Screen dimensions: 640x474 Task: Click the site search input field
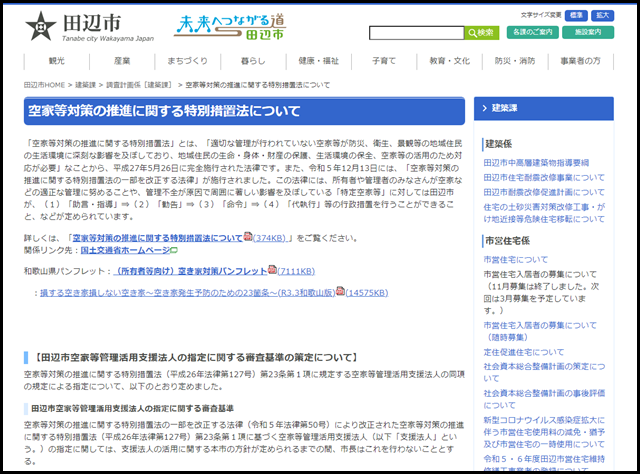pos(416,33)
